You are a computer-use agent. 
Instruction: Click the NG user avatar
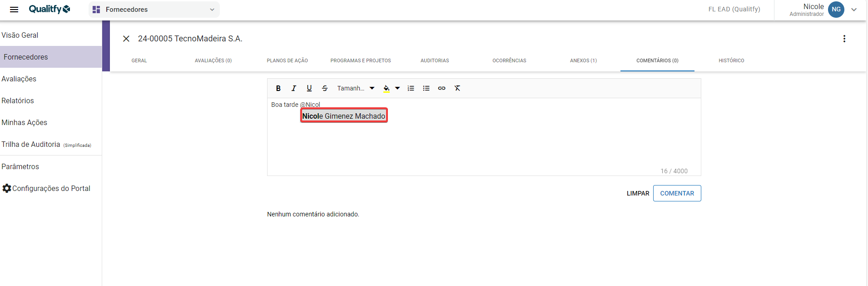(836, 9)
